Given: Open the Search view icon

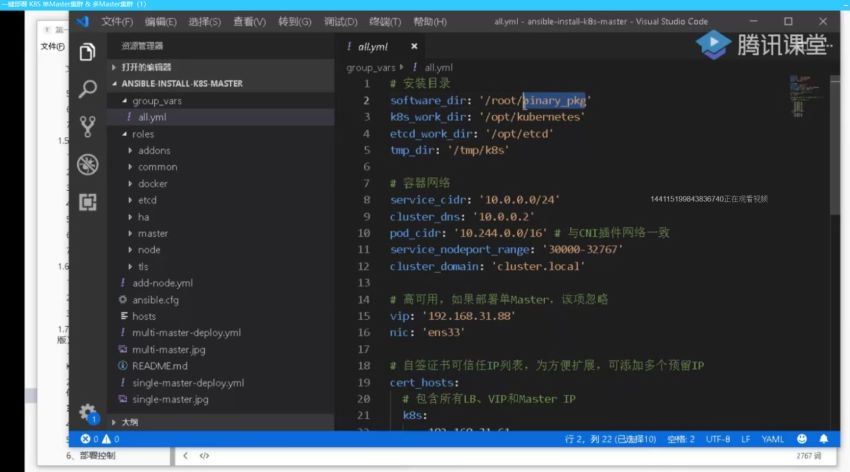Looking at the screenshot, I should click(87, 89).
